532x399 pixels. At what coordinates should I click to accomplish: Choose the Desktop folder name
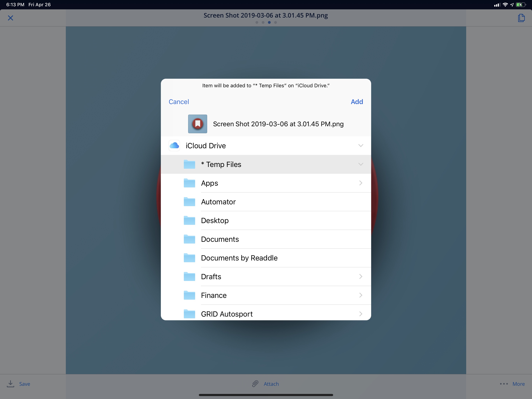tap(215, 221)
